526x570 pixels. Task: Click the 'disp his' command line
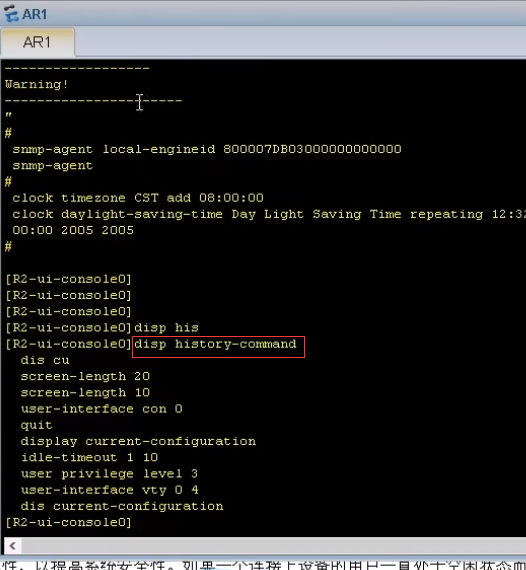point(166,328)
